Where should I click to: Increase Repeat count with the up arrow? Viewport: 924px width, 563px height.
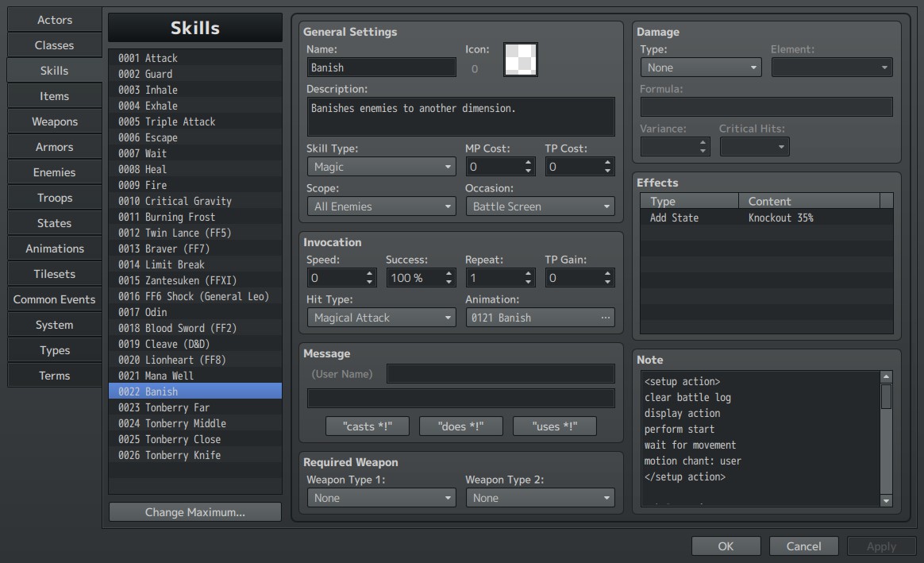[528, 273]
